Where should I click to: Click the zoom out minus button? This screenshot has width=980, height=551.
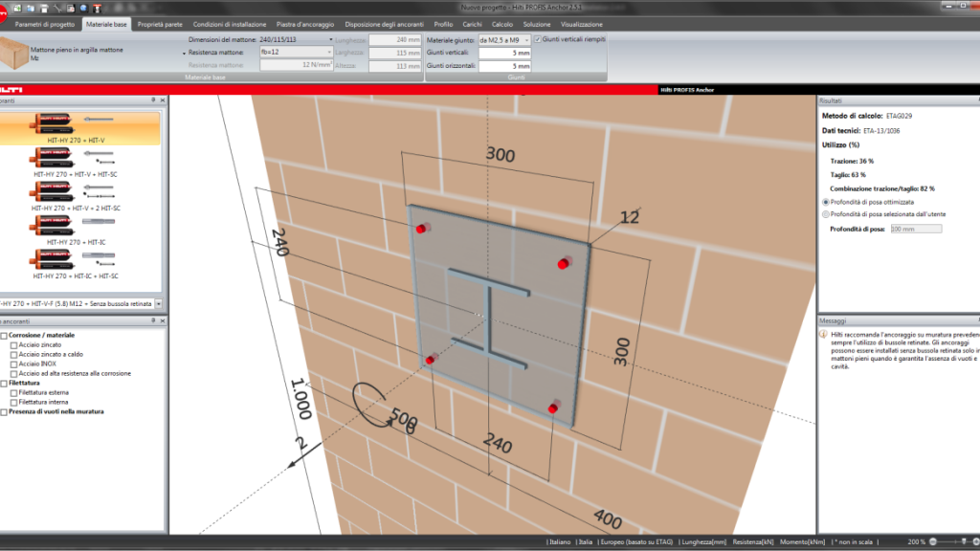click(933, 541)
